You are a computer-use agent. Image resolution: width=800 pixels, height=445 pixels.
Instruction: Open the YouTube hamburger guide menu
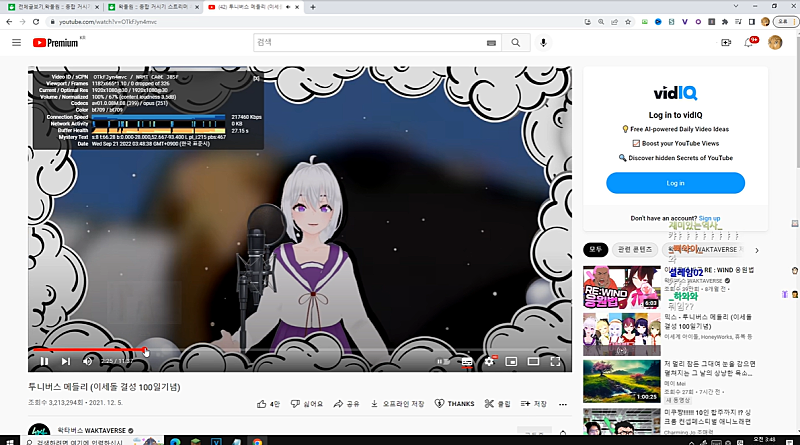[16, 42]
